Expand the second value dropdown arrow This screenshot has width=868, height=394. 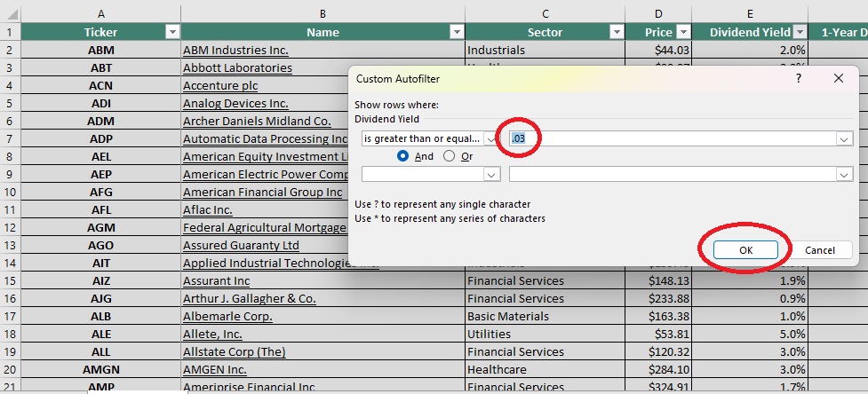843,175
